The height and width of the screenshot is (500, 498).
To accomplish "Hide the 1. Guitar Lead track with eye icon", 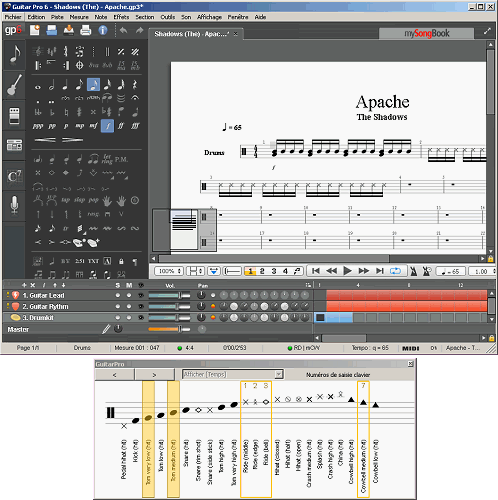I will click(141, 295).
